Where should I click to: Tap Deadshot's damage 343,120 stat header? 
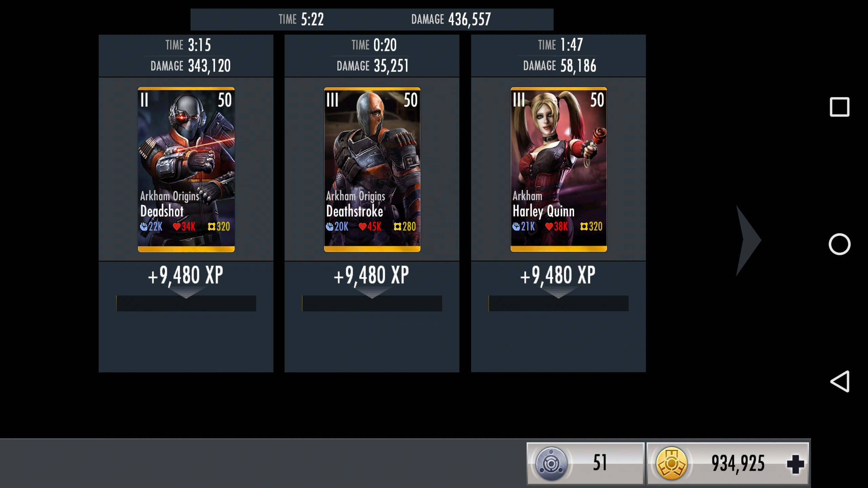[191, 66]
